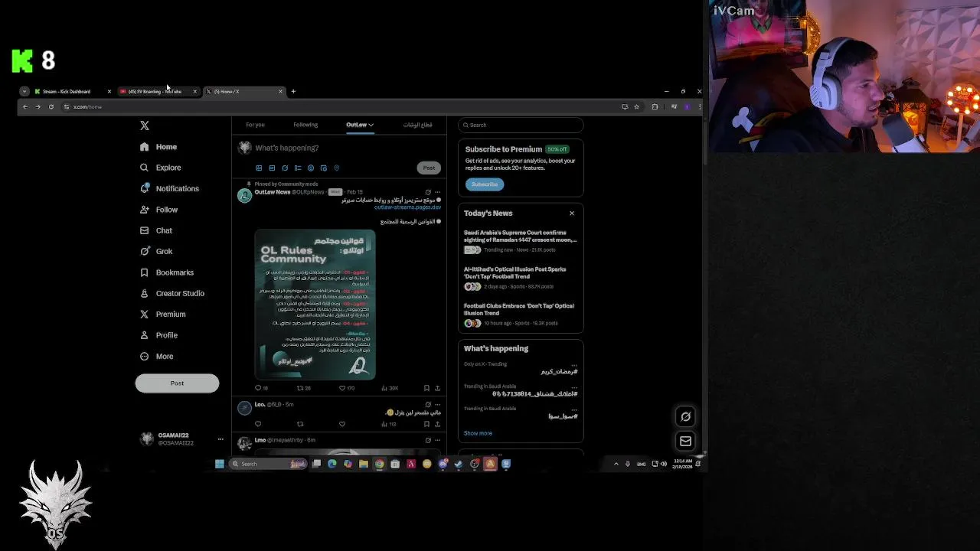Add media image to post
This screenshot has width=980, height=551.
(x=259, y=168)
